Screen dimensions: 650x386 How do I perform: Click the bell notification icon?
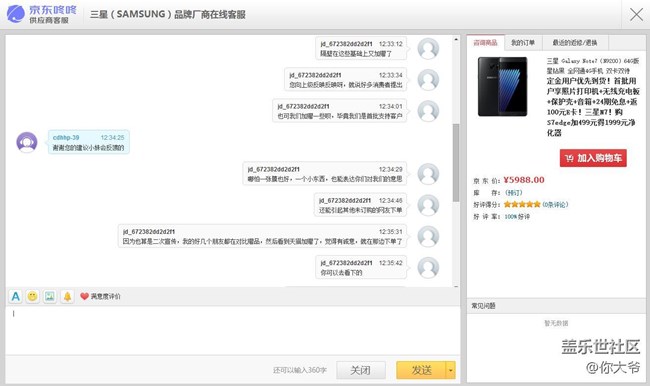point(67,296)
